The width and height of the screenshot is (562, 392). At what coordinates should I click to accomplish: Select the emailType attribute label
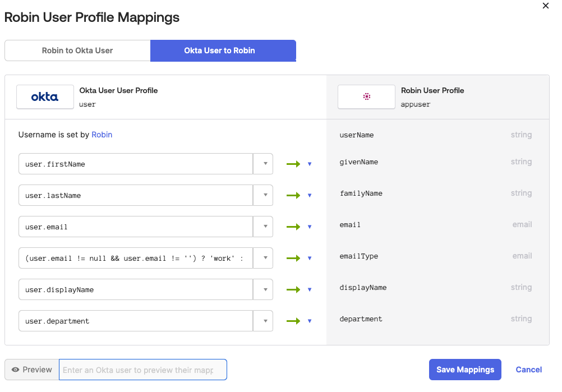pyautogui.click(x=359, y=256)
